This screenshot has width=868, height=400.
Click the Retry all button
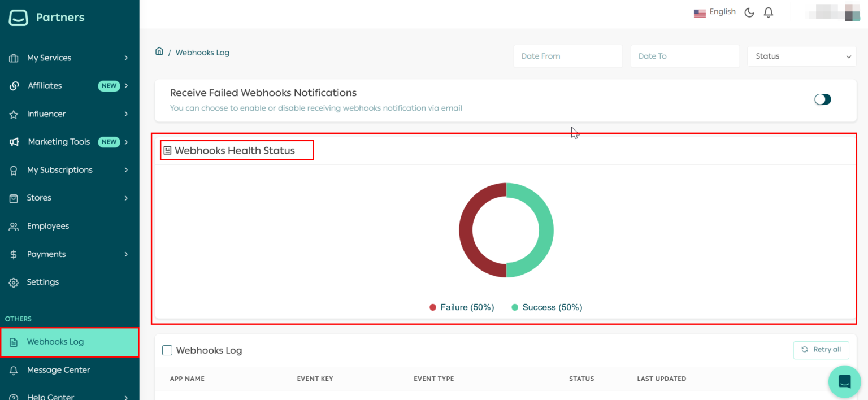point(821,350)
